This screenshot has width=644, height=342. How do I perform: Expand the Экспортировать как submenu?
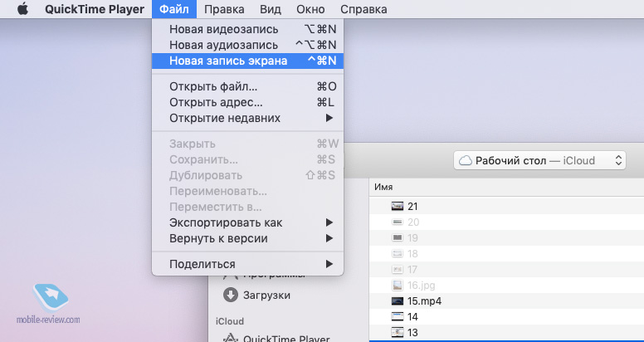[x=247, y=222]
